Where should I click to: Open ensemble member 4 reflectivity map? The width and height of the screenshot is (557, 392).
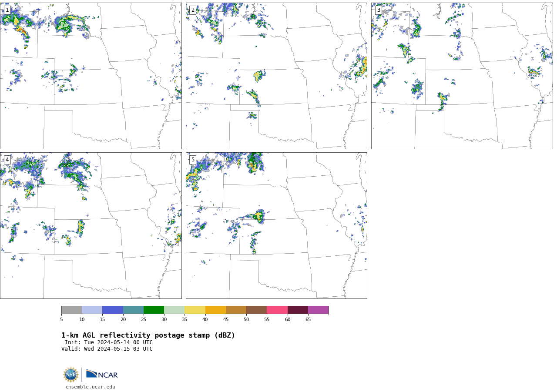[91, 225]
